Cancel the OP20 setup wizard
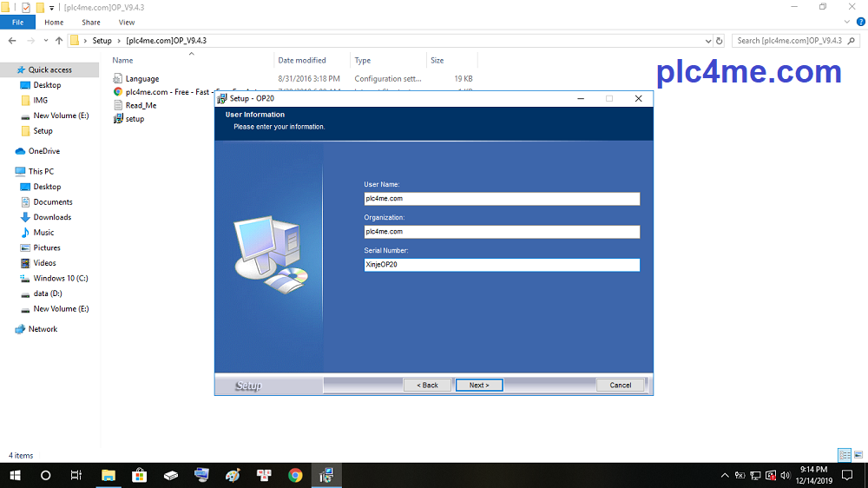The width and height of the screenshot is (868, 488). [620, 385]
